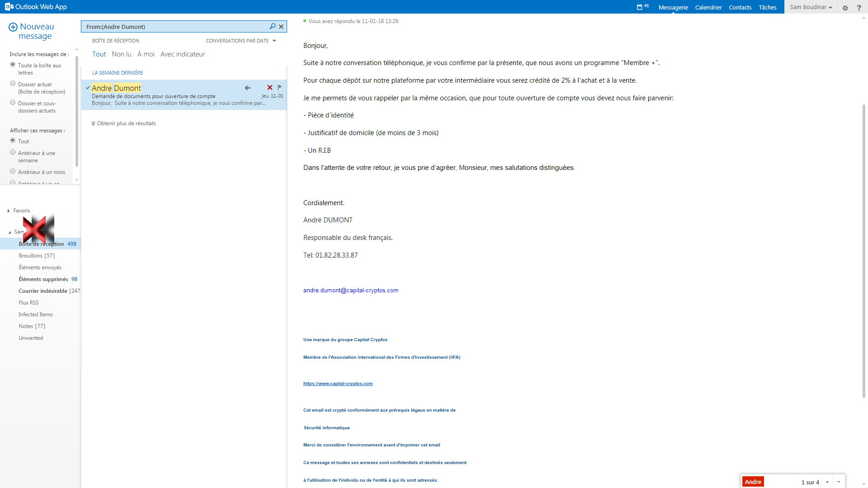Open 'Éléments envoyés' folder
868x488 pixels.
(x=40, y=267)
